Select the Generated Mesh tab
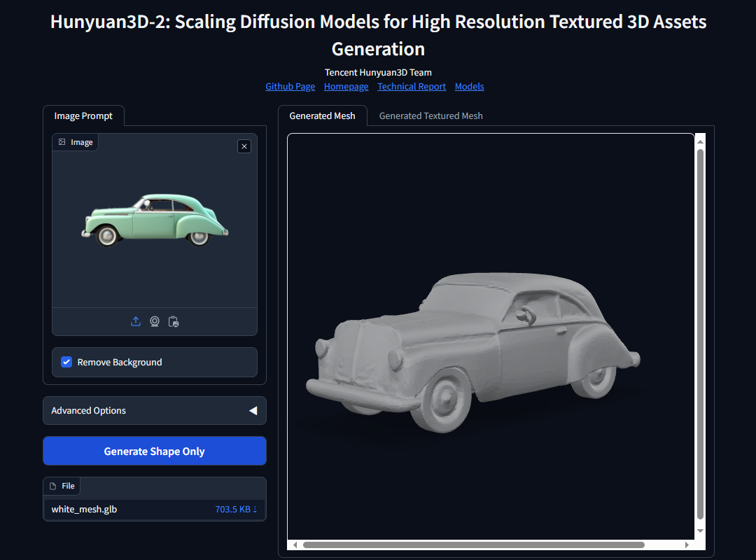 click(x=322, y=116)
